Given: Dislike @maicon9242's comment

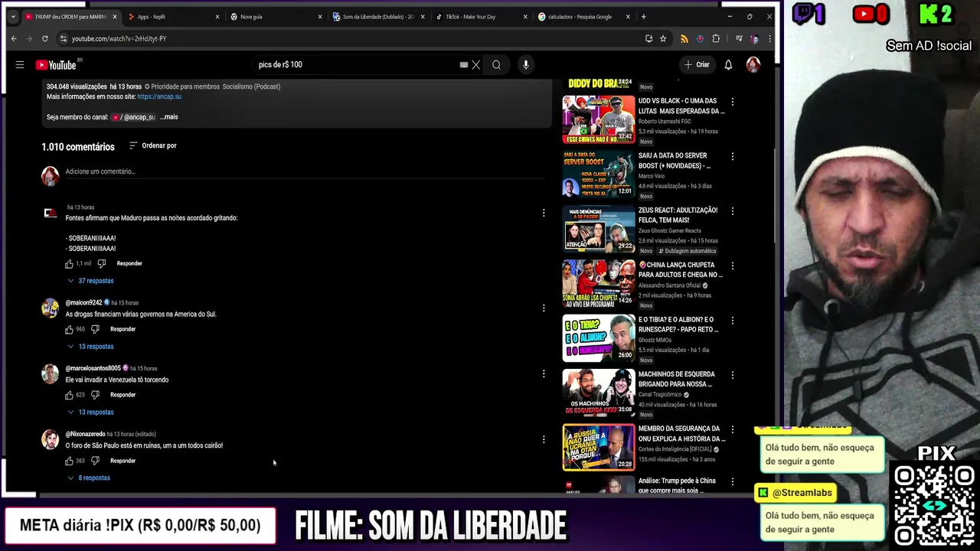Looking at the screenshot, I should click(95, 329).
